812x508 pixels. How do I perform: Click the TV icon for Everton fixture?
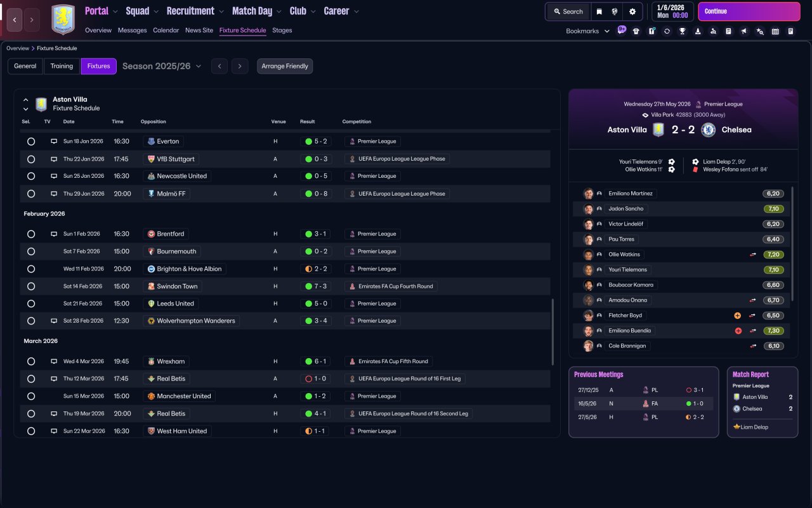54,142
